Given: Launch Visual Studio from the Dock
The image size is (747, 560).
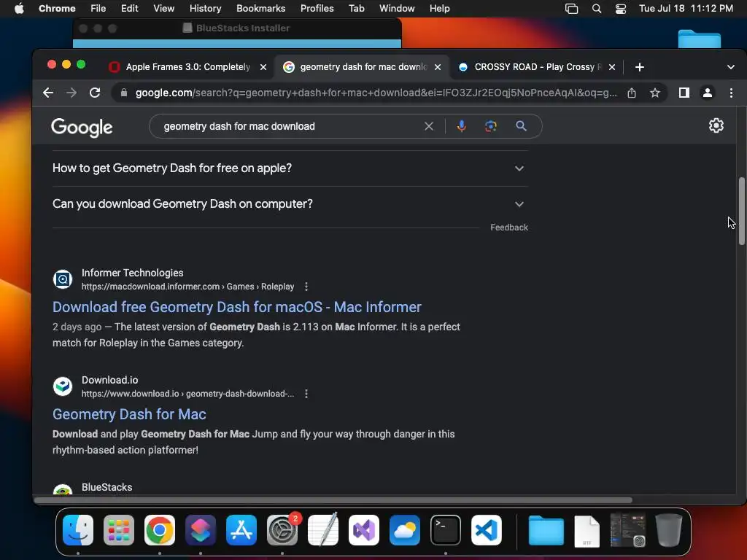Looking at the screenshot, I should pos(364,530).
